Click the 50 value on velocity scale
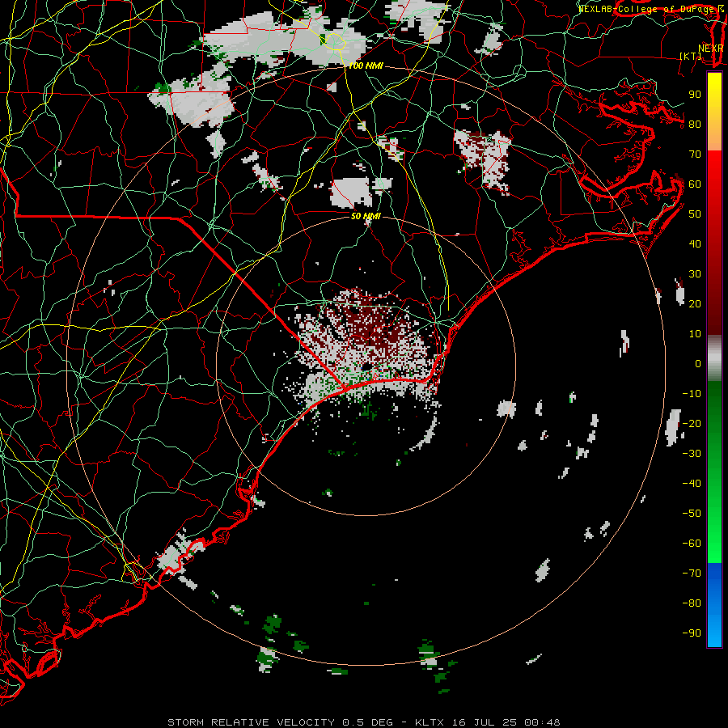 [x=695, y=214]
